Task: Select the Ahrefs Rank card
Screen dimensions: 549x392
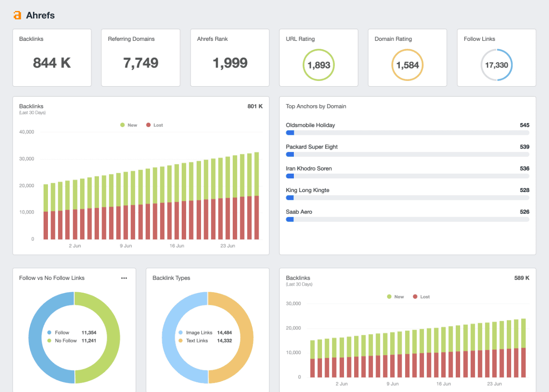Action: [x=230, y=58]
